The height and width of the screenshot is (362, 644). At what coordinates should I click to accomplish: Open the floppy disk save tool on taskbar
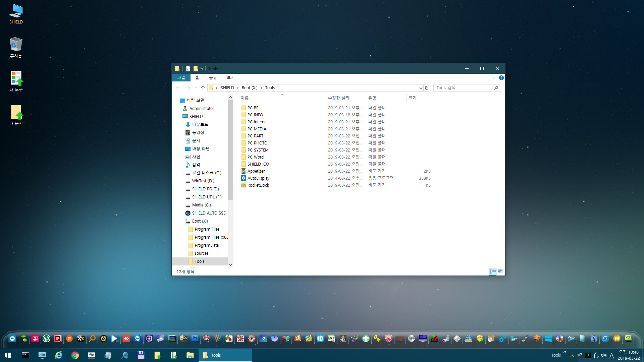point(141,355)
